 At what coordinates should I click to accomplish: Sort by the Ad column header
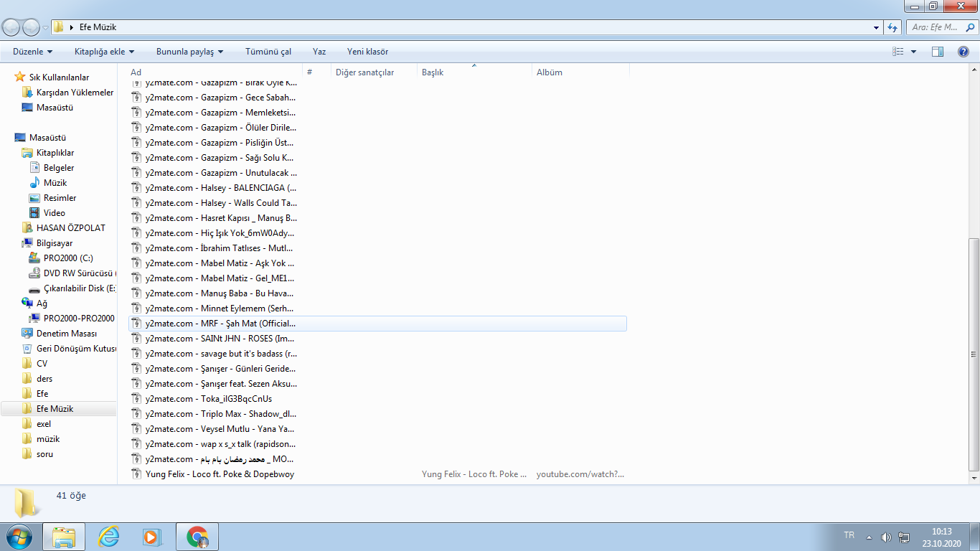click(215, 72)
